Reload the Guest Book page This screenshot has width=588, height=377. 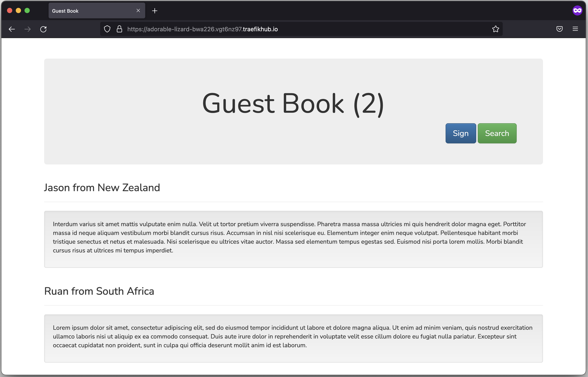point(43,29)
